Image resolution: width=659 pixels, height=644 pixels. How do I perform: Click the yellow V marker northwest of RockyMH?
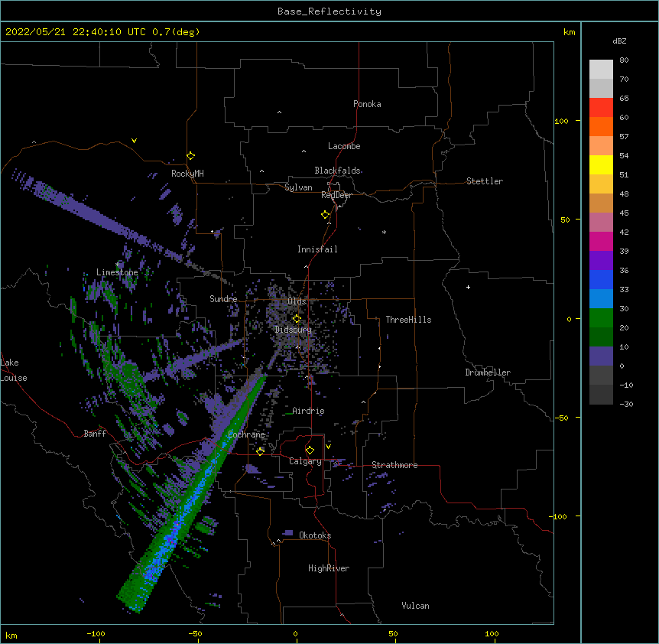[x=134, y=141]
